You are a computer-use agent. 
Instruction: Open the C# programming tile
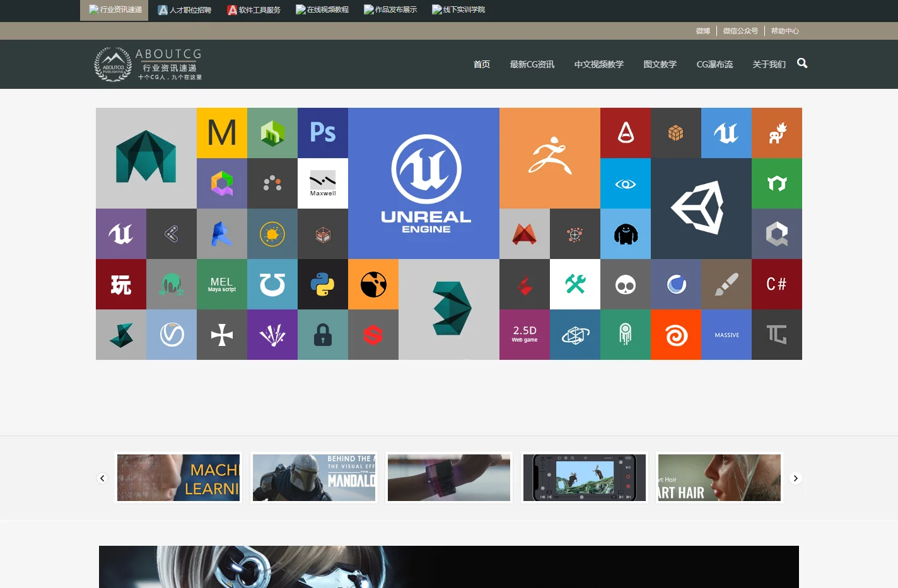pos(777,284)
